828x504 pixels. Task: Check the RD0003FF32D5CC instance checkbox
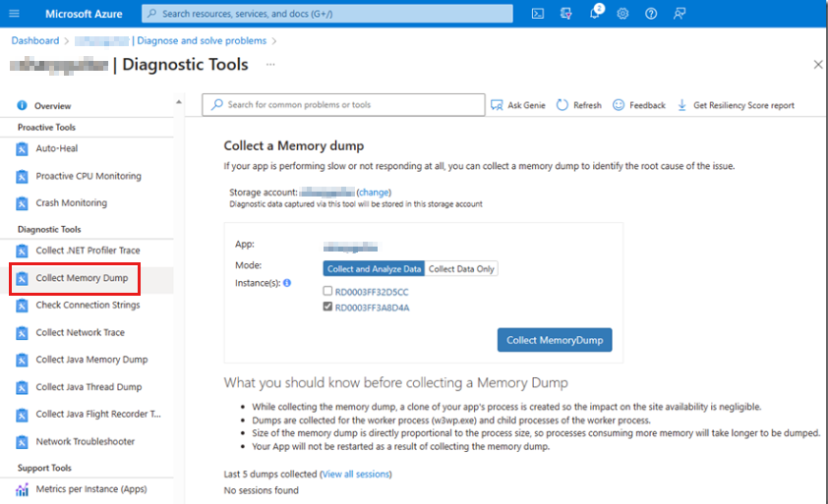pyautogui.click(x=327, y=292)
